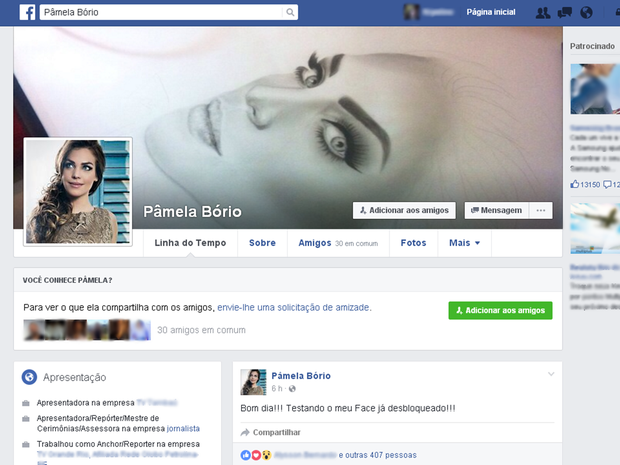
Task: Open the post options chevron
Action: 550,374
